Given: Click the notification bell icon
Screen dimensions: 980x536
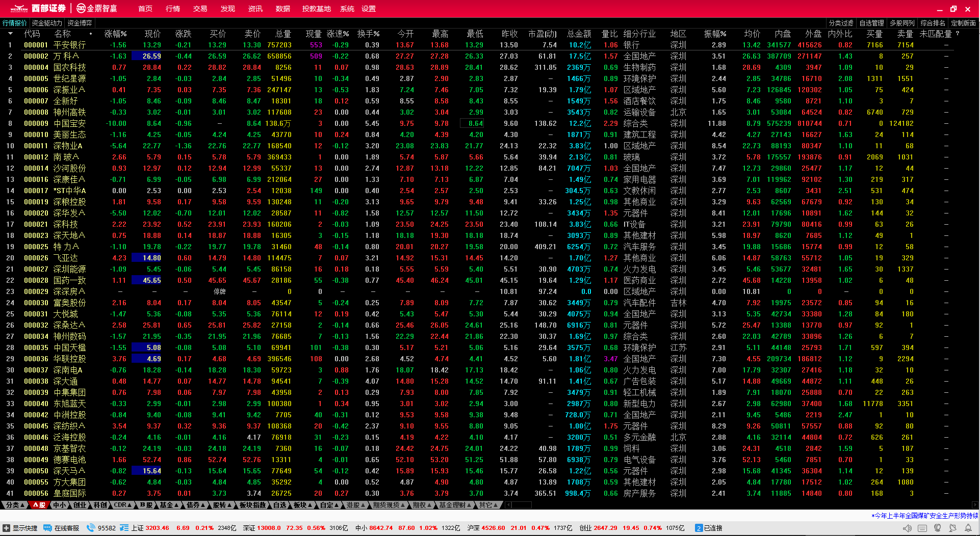Looking at the screenshot, I should (x=968, y=528).
